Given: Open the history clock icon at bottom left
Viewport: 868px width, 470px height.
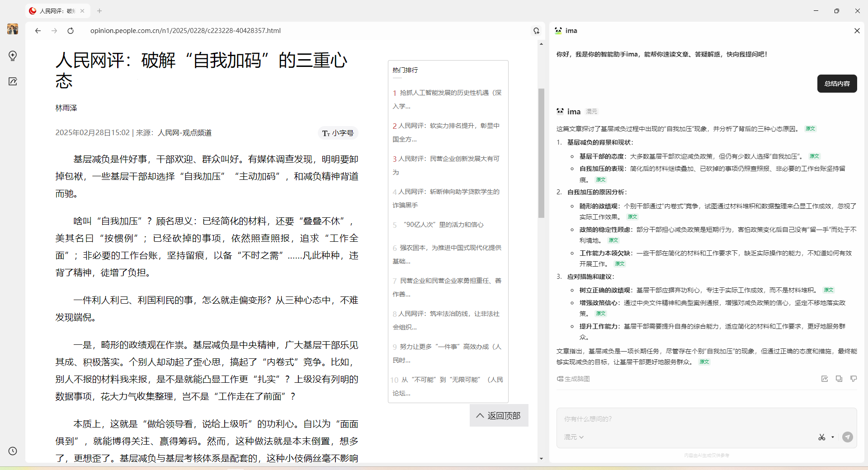Looking at the screenshot, I should pyautogui.click(x=13, y=451).
